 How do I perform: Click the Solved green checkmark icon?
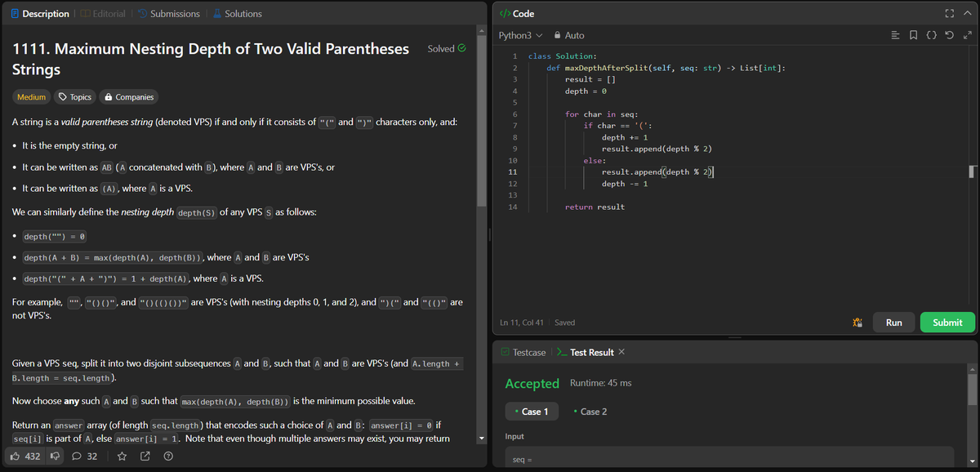point(462,48)
